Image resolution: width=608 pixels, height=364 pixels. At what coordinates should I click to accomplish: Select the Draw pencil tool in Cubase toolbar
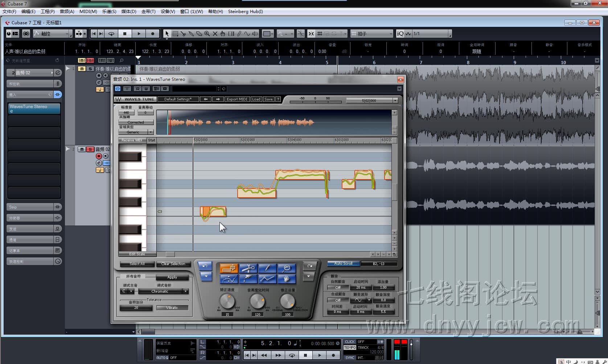click(239, 34)
